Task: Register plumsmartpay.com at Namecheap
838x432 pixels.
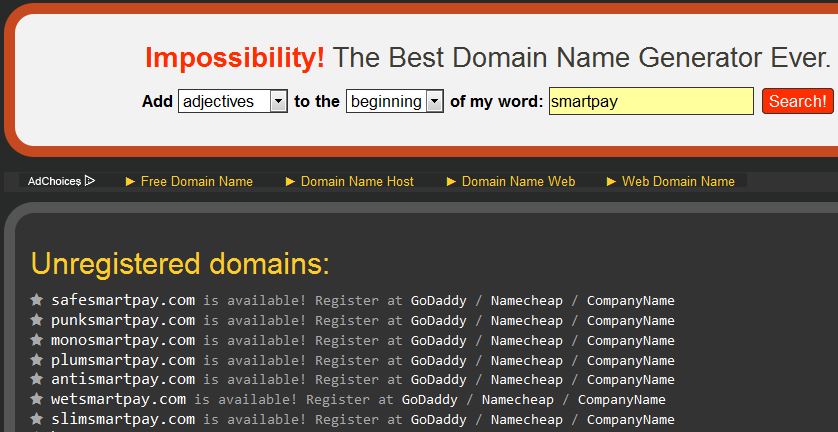Action: [x=526, y=360]
